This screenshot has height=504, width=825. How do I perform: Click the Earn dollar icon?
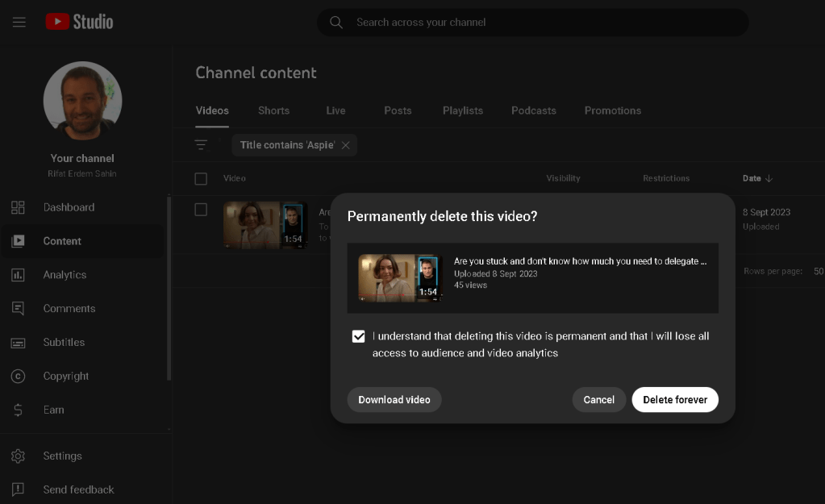[18, 410]
